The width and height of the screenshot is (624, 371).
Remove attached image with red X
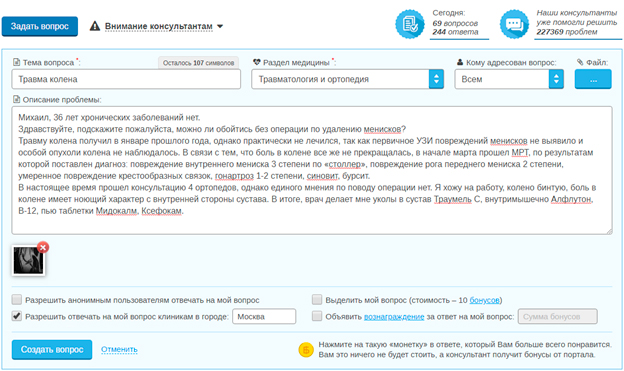[x=43, y=247]
